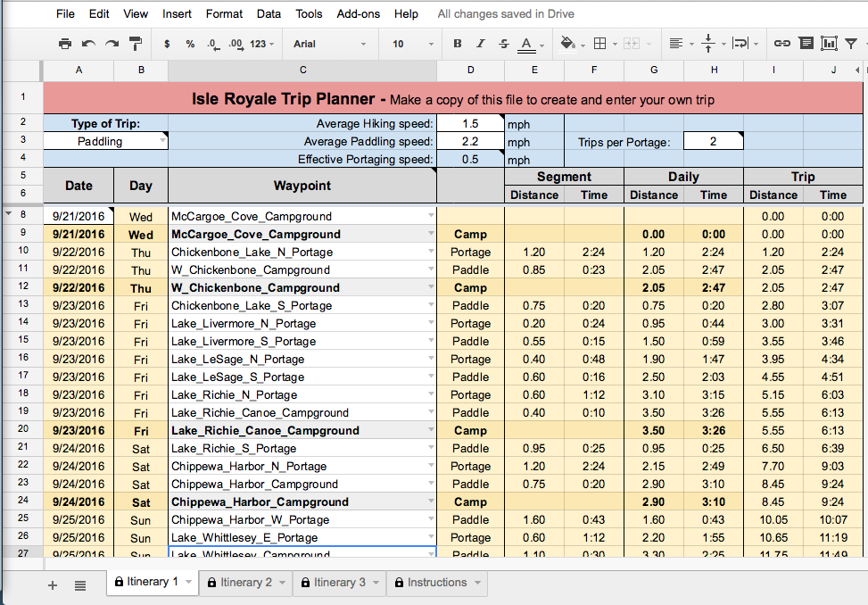This screenshot has width=868, height=605.
Task: Open the fill color picker
Action: coord(567,44)
